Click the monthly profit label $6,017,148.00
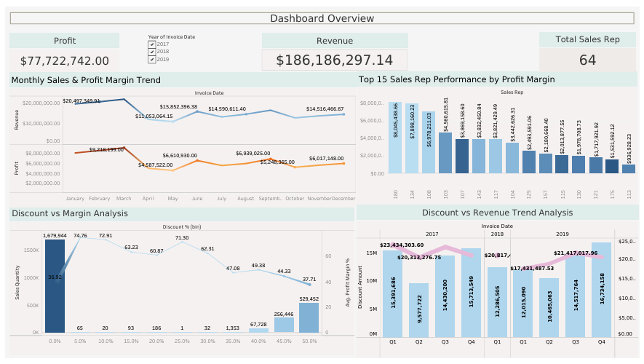 [327, 158]
